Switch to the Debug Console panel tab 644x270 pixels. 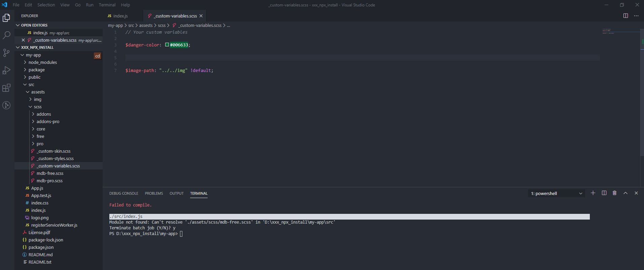[123, 193]
